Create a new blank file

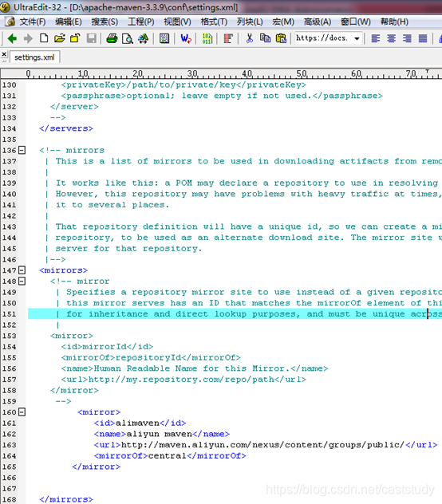click(44, 38)
